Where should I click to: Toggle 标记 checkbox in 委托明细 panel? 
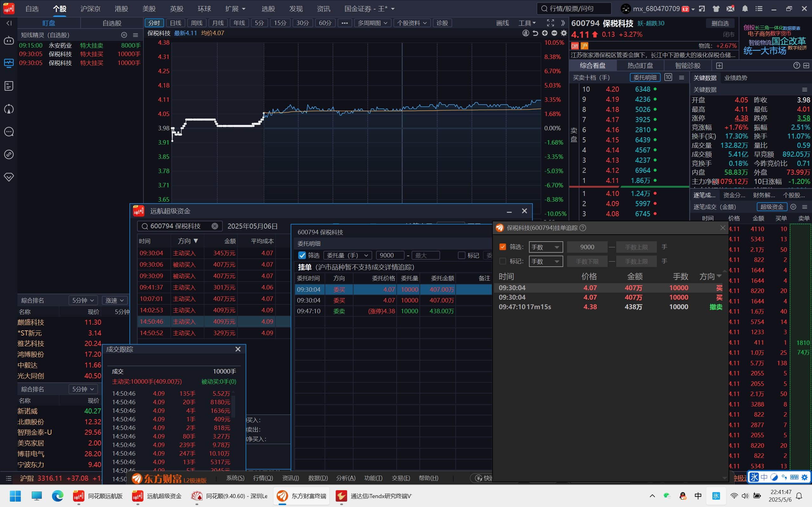tap(462, 256)
